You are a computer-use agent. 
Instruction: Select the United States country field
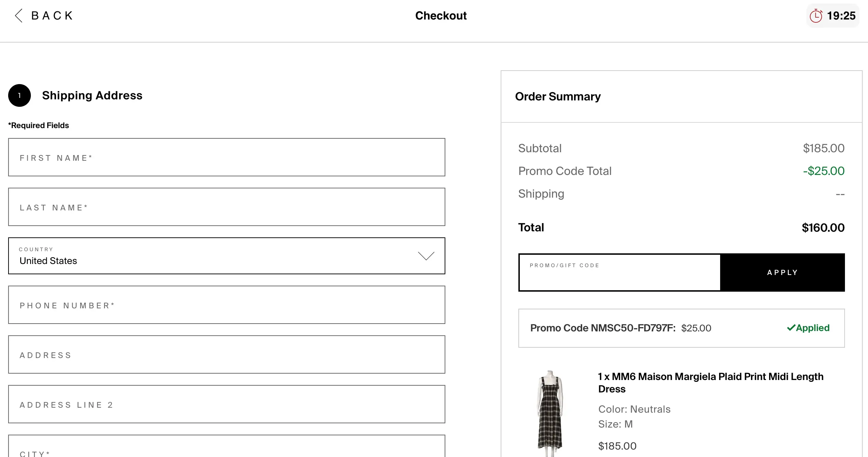pos(213,256)
